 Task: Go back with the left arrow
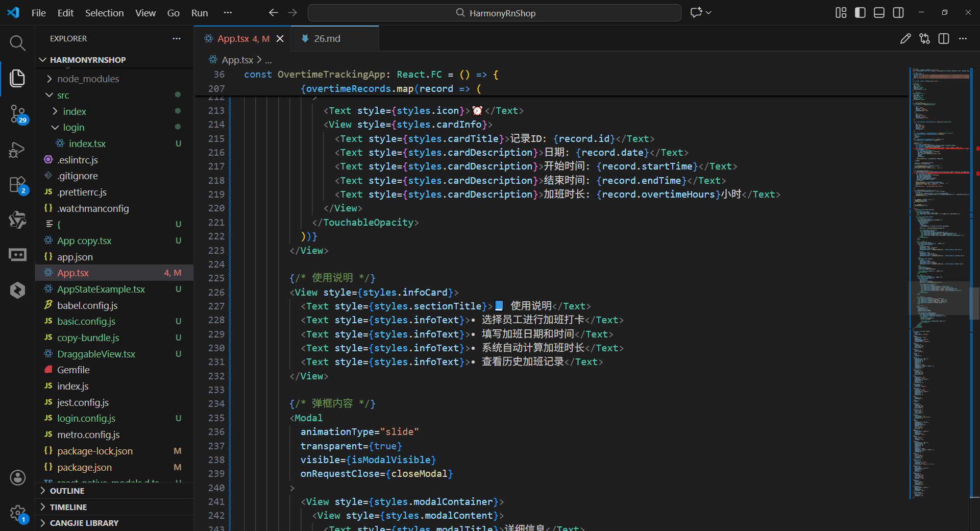pos(274,13)
